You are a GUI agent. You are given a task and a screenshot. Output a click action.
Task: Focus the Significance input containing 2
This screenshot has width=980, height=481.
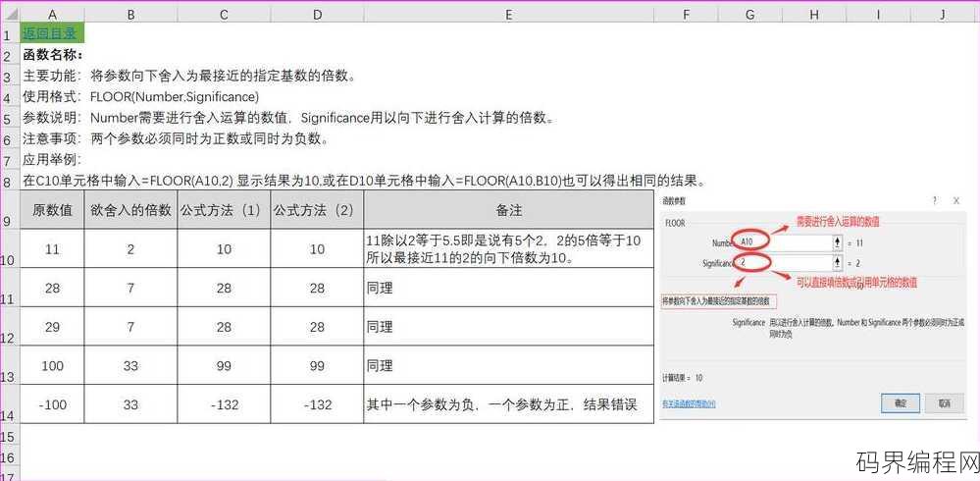[784, 263]
